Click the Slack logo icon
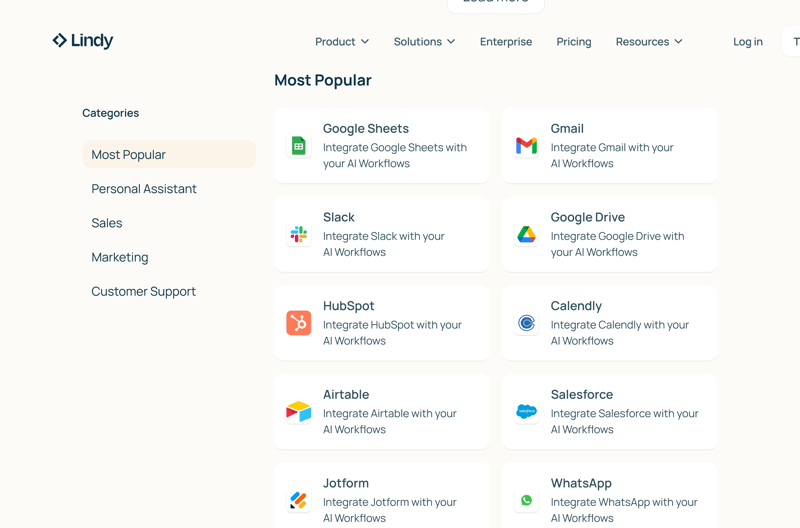 click(x=298, y=234)
